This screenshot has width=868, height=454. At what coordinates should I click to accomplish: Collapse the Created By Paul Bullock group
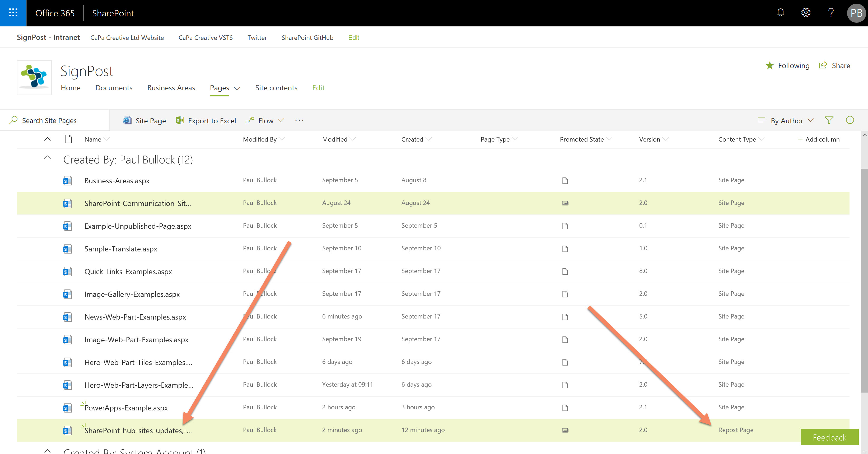point(48,158)
